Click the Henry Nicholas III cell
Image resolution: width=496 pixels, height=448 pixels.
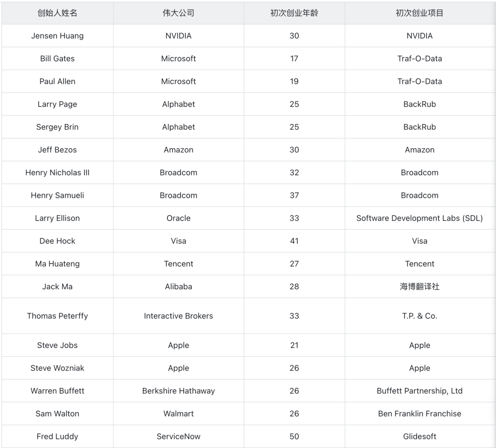(57, 172)
